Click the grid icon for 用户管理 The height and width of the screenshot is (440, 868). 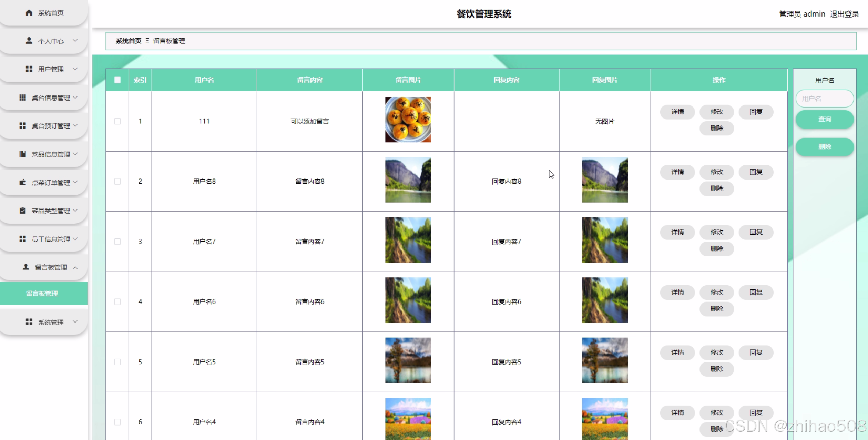(x=29, y=69)
